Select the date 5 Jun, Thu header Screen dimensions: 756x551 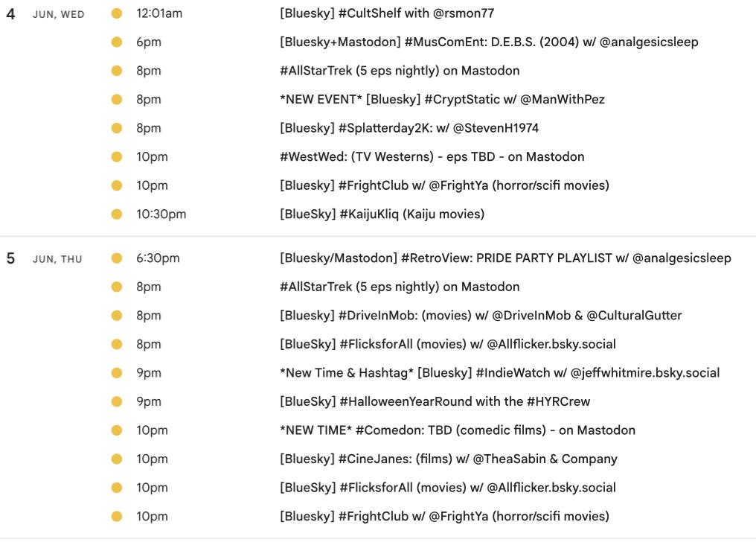point(45,258)
